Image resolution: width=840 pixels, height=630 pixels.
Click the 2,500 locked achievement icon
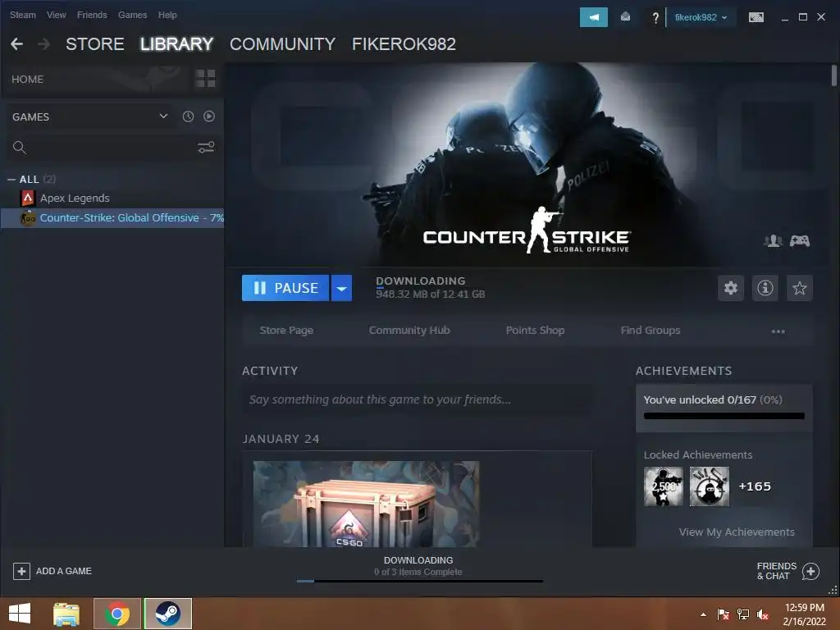(664, 486)
